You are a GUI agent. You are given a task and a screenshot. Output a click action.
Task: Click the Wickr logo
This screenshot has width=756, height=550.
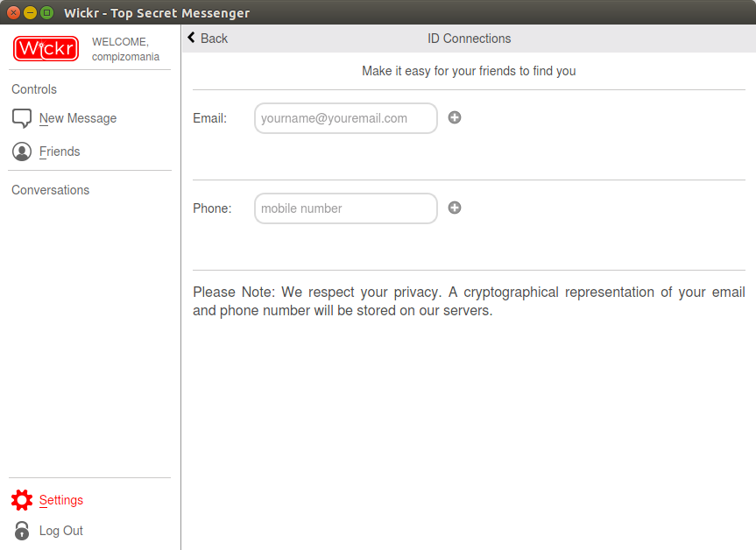pyautogui.click(x=46, y=49)
